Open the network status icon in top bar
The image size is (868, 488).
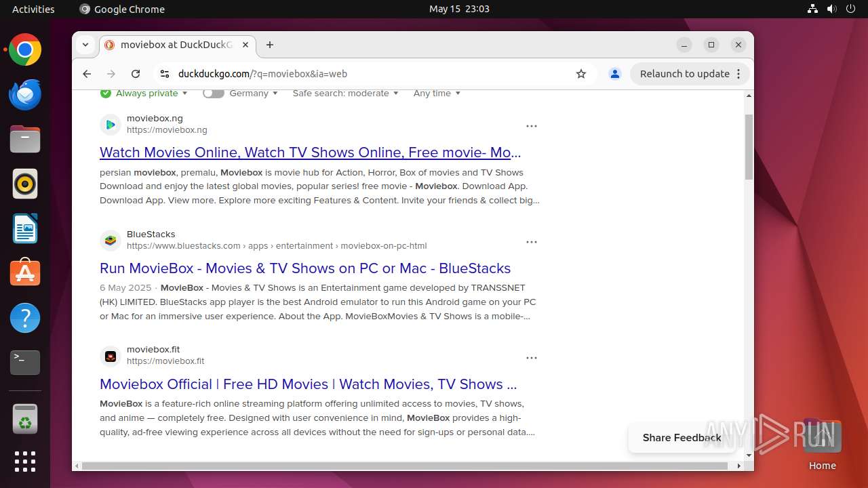point(812,9)
